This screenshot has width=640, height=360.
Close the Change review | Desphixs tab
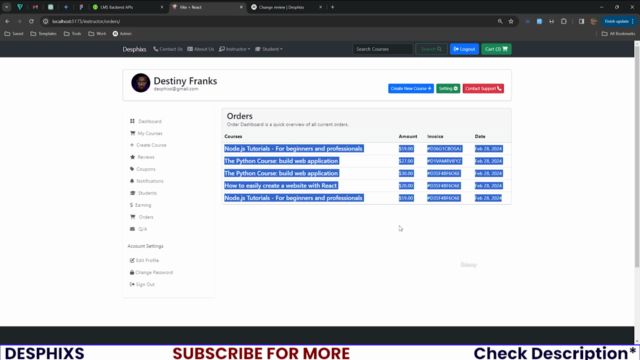click(320, 7)
